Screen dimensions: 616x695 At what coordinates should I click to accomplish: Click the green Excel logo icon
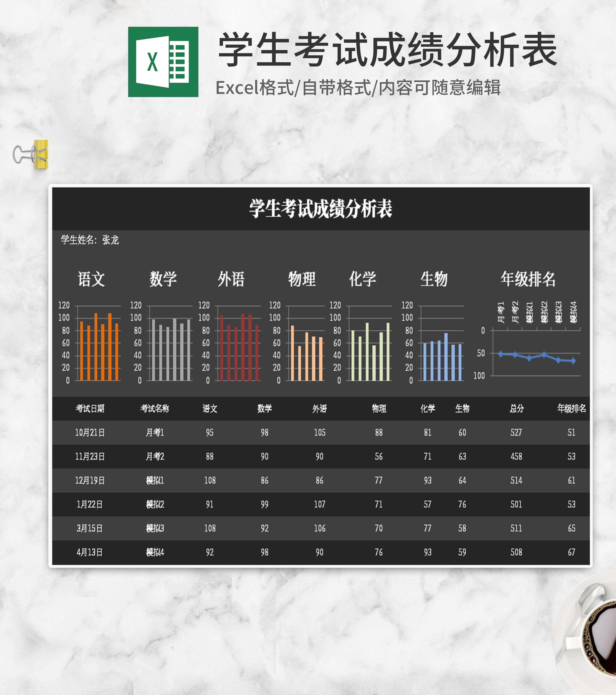click(x=163, y=62)
